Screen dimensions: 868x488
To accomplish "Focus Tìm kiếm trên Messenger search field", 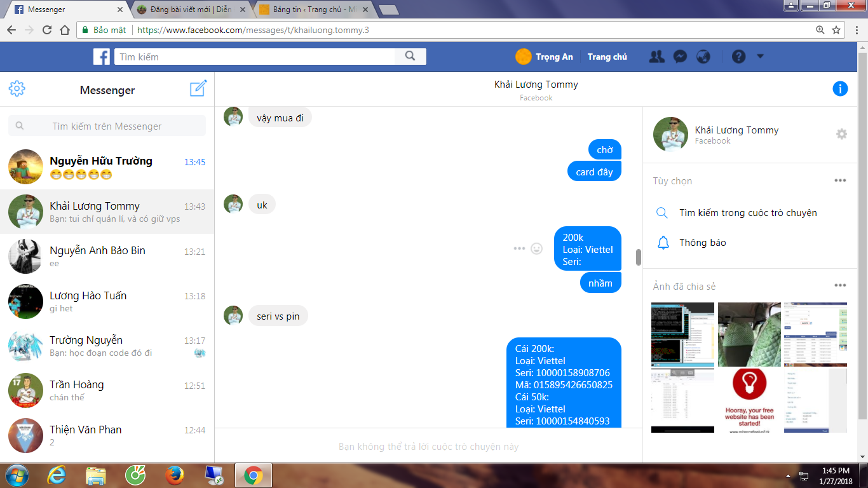I will [x=107, y=126].
